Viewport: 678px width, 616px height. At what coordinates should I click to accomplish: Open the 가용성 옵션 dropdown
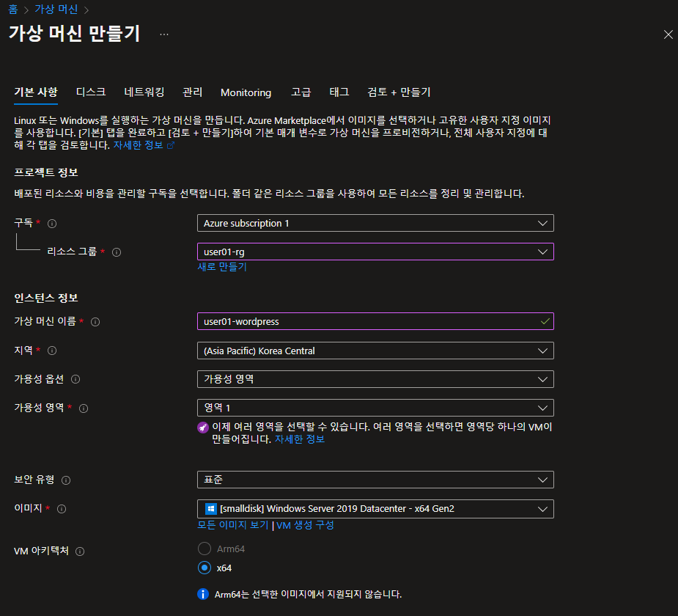click(375, 379)
